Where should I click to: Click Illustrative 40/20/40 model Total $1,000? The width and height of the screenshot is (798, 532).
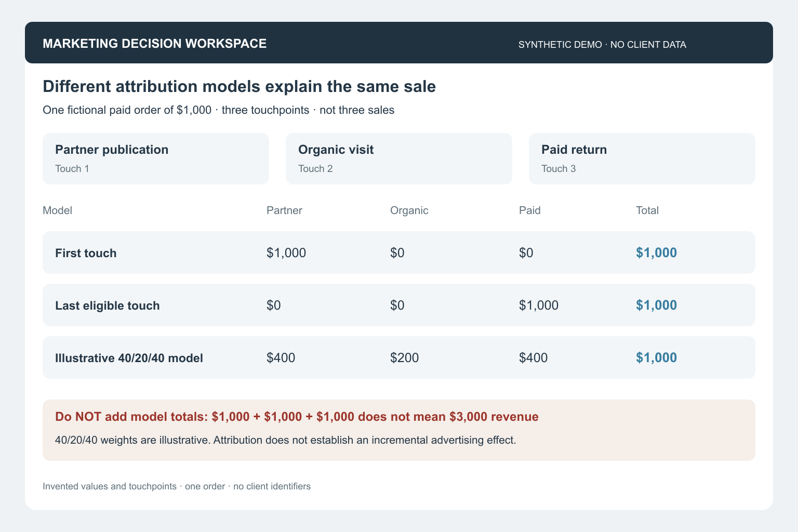657,358
